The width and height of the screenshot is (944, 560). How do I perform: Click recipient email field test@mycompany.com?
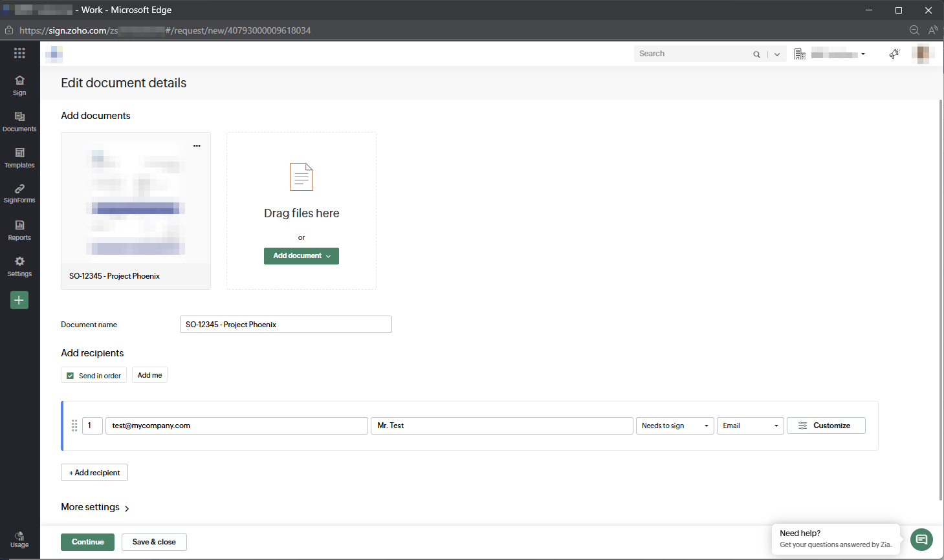(237, 425)
